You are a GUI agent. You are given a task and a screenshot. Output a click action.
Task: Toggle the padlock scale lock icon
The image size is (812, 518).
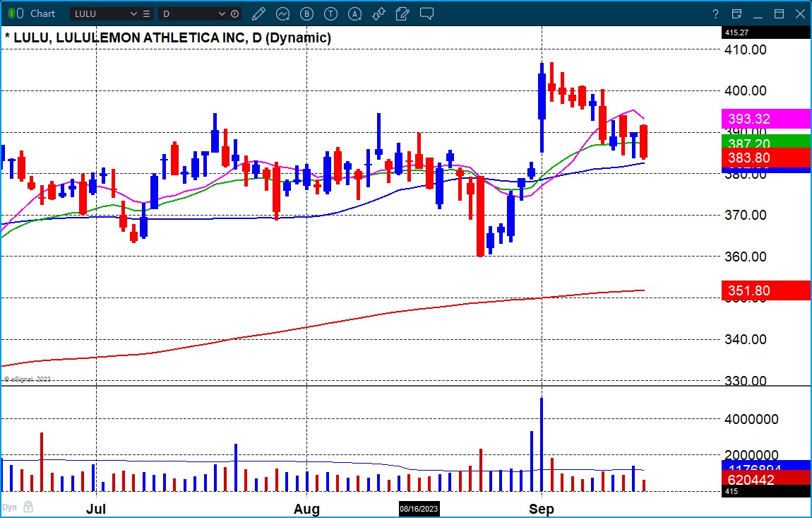coord(28,507)
